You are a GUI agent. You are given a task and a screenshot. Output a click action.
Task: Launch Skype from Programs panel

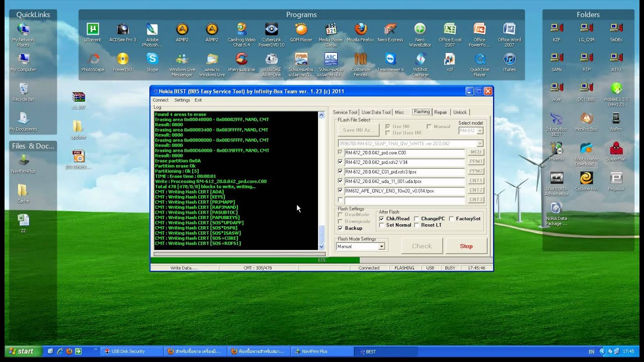[x=152, y=59]
